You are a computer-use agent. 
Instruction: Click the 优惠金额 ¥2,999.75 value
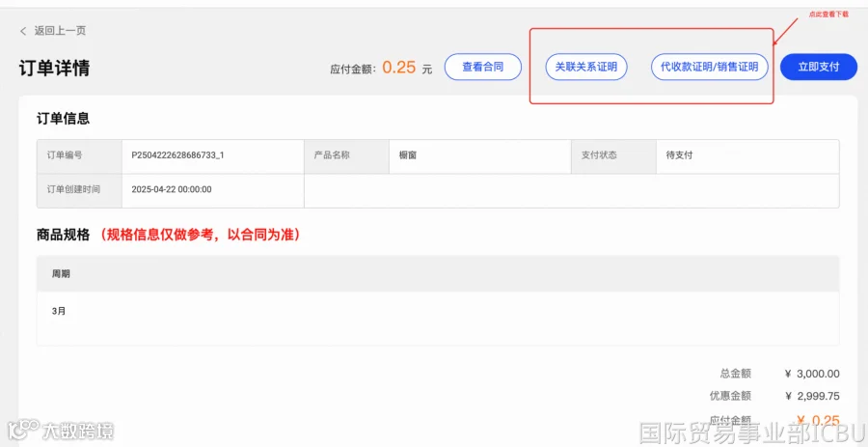[x=812, y=396]
